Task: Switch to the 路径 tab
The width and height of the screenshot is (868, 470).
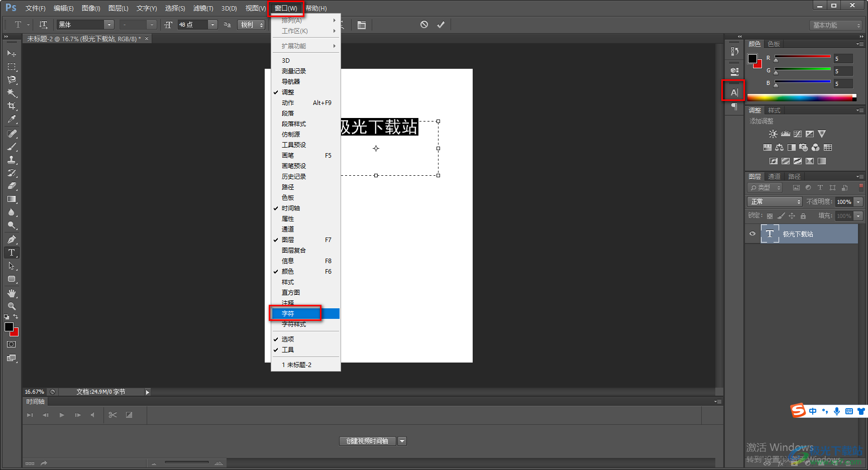Action: point(794,176)
